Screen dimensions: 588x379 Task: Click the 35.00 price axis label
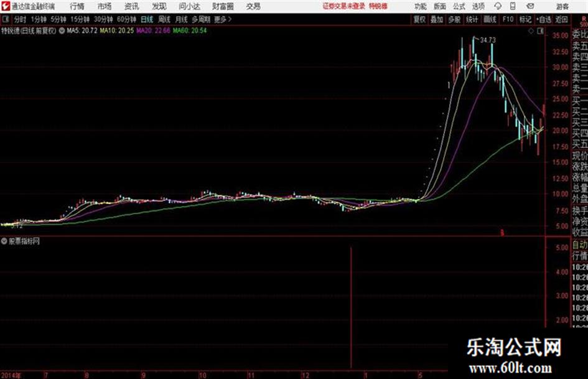point(560,35)
